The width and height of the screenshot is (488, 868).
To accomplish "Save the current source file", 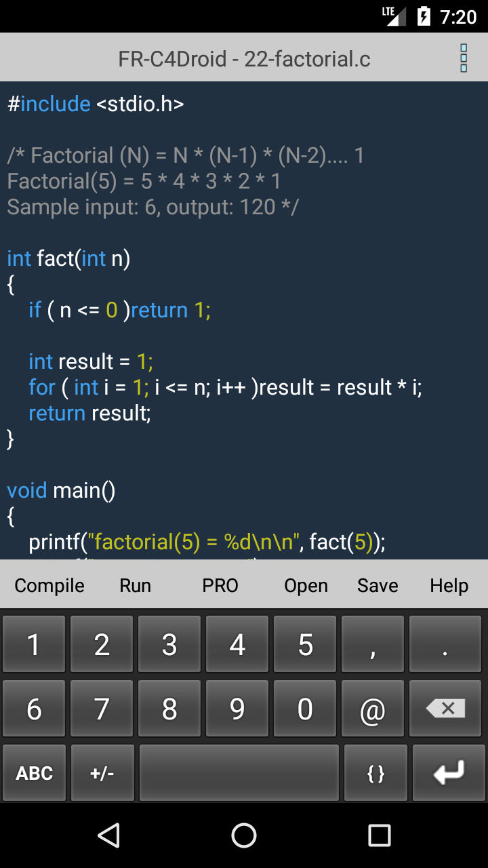I will (378, 586).
